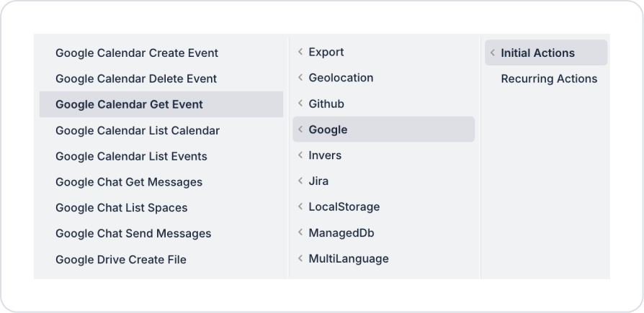
Task: Select the Initial Actions entry
Action: point(546,53)
